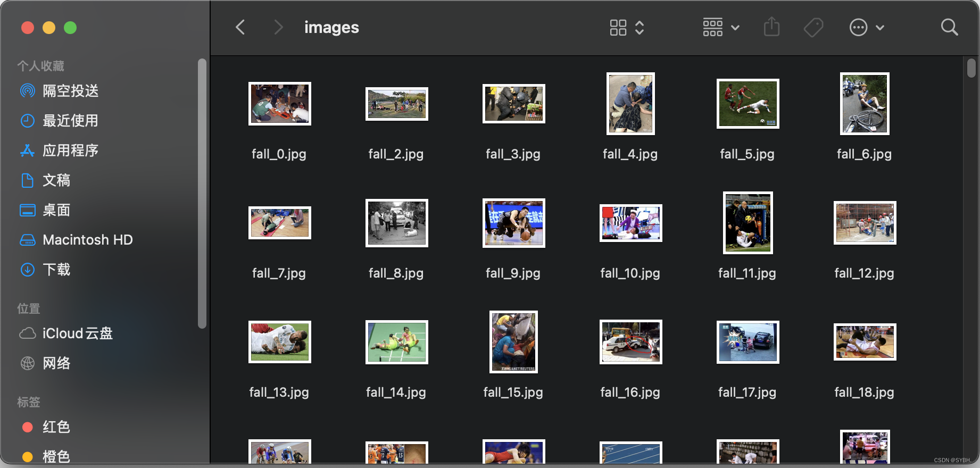980x468 pixels.
Task: Click the fall_4.jpg file name
Action: tap(630, 154)
